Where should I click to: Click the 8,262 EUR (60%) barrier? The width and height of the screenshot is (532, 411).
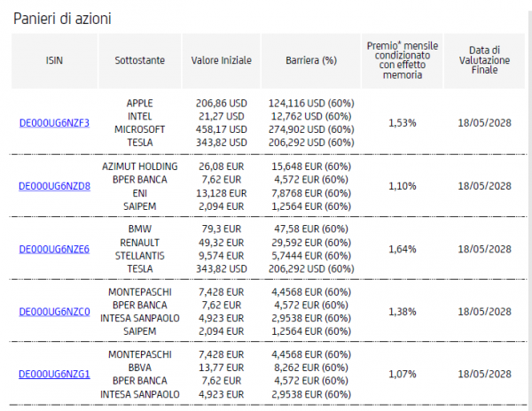coord(311,368)
